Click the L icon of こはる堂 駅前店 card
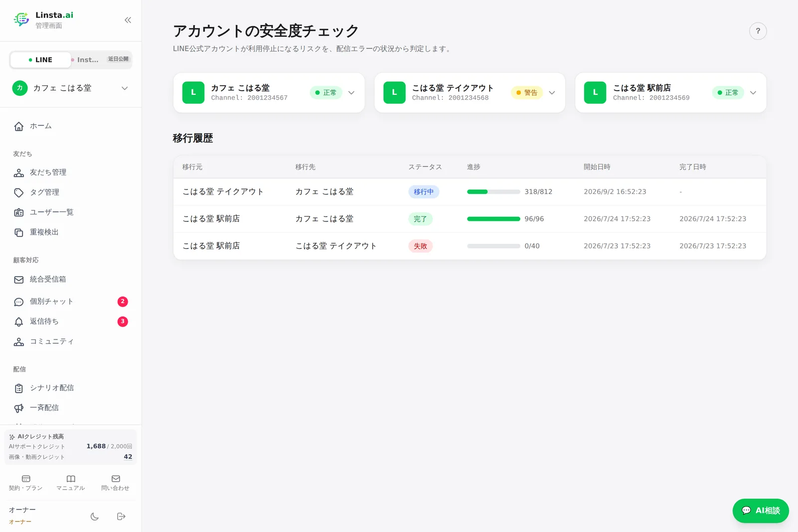Screen dimensions: 798x532 tap(595, 93)
